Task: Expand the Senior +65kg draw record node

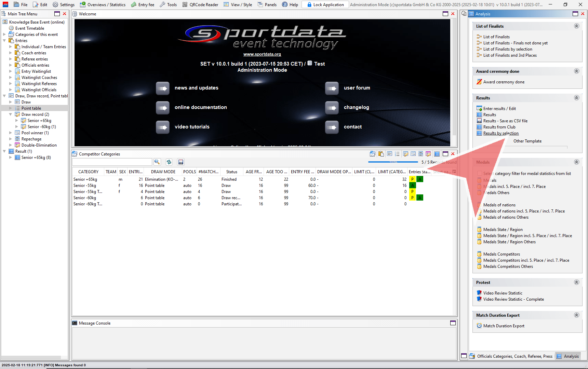Action: (17, 121)
